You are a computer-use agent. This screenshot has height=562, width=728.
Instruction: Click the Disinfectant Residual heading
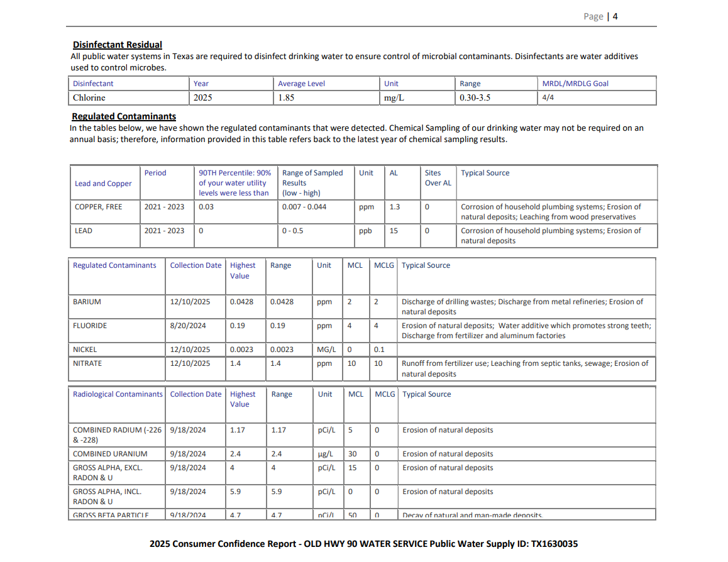pos(118,45)
